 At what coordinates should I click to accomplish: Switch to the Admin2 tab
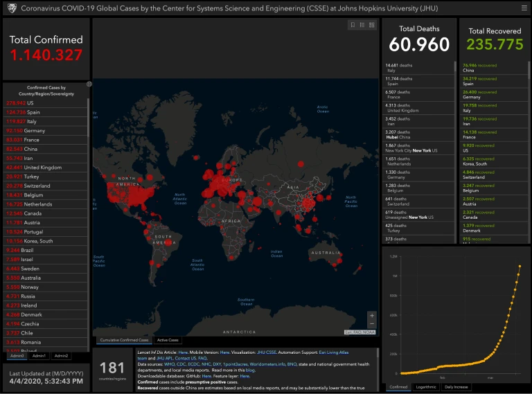point(61,356)
